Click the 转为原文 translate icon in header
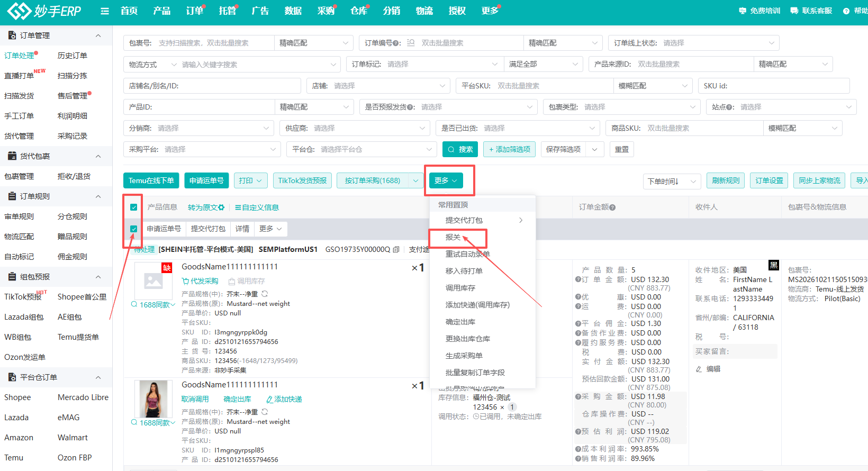 pyautogui.click(x=221, y=207)
